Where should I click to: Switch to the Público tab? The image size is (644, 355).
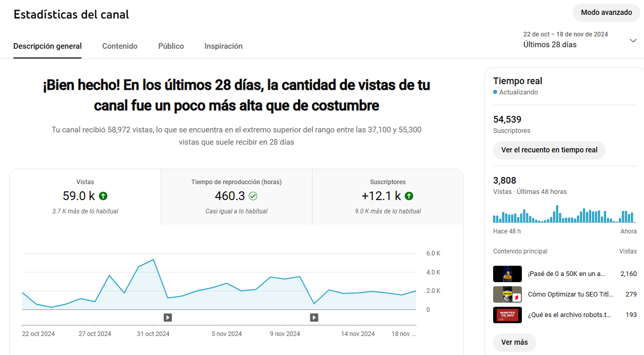[171, 46]
